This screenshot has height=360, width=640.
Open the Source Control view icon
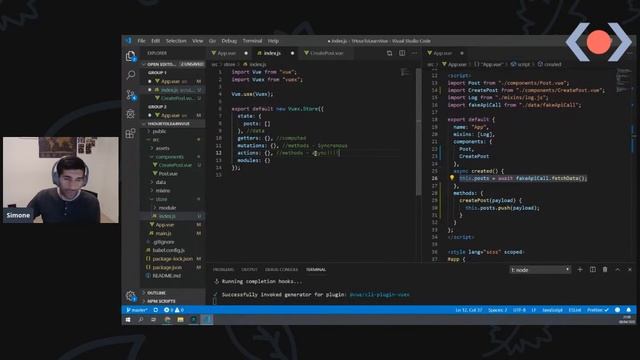[131, 95]
